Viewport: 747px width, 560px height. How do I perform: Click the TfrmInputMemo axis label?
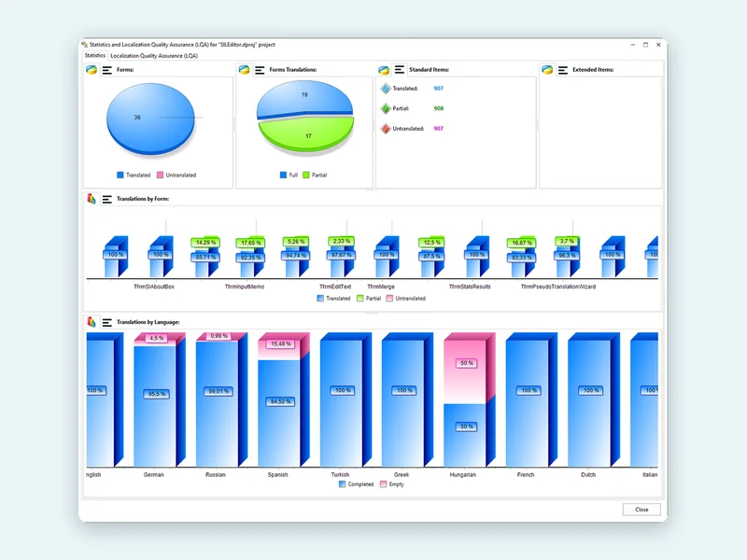pos(245,287)
